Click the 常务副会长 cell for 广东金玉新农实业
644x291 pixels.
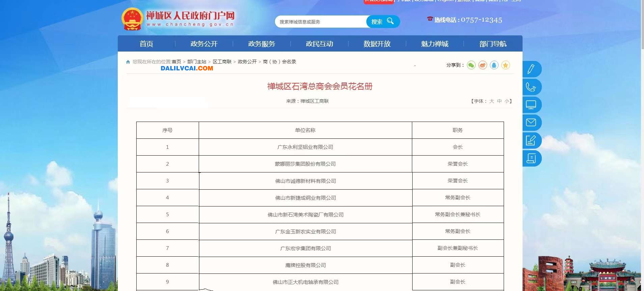(458, 231)
